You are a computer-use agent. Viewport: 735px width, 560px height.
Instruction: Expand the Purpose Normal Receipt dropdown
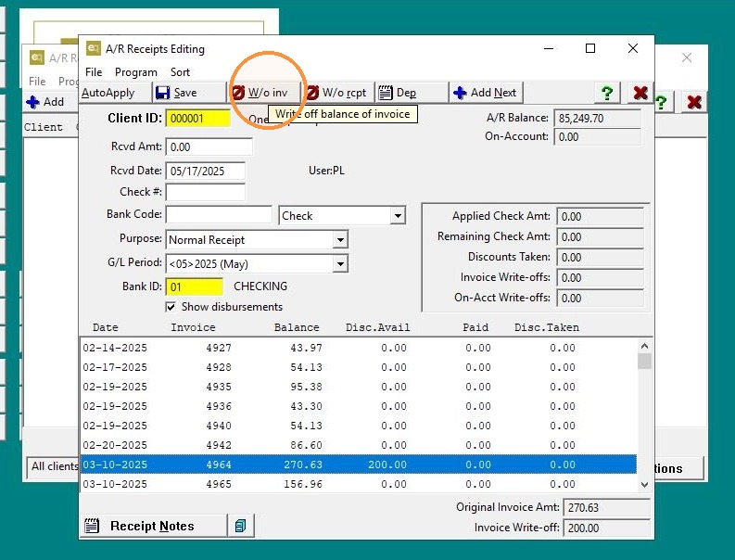tap(340, 239)
